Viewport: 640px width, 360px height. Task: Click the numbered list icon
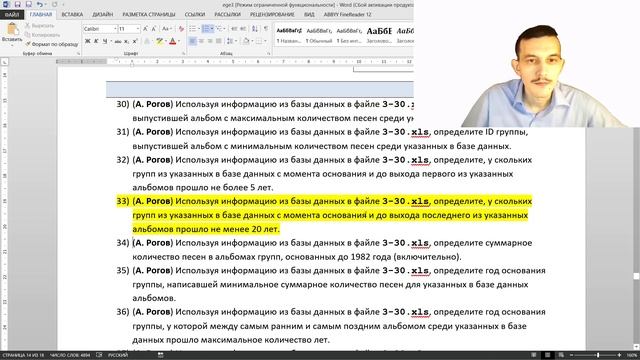coord(207,29)
